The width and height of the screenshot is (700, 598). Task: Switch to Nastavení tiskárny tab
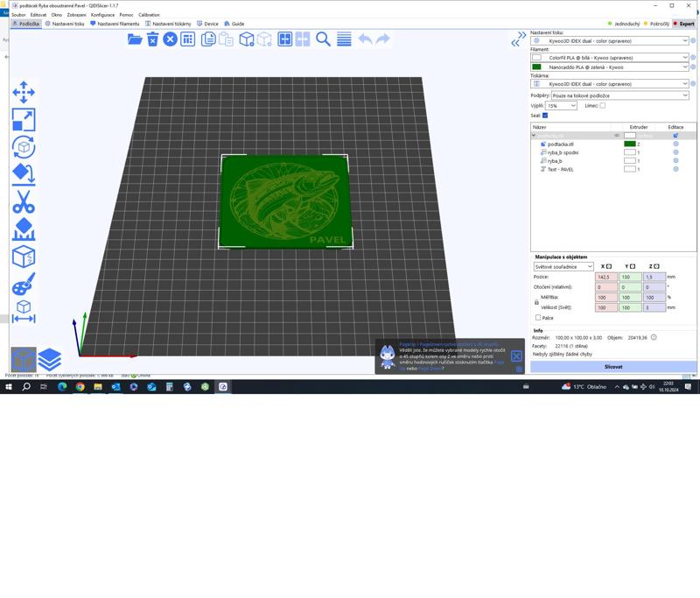[168, 24]
